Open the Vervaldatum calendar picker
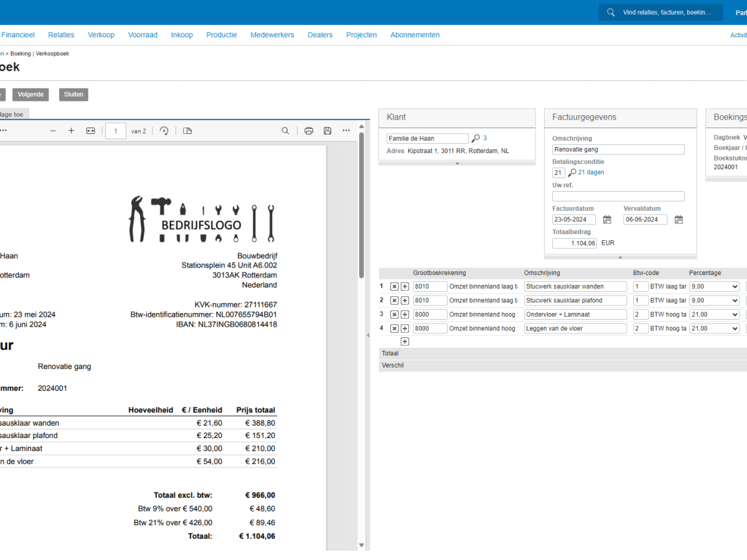 pyautogui.click(x=679, y=220)
